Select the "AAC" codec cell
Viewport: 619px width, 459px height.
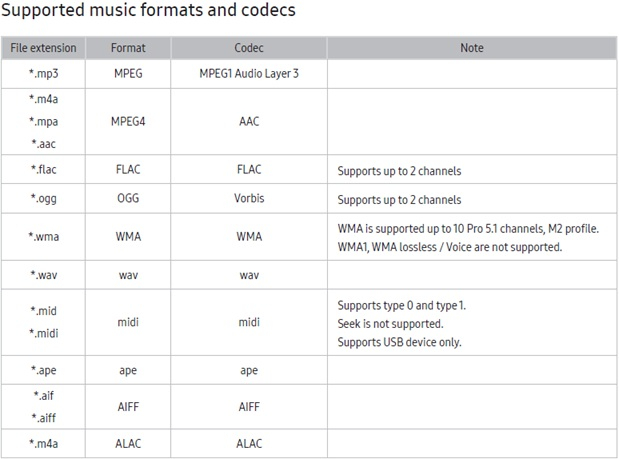249,121
